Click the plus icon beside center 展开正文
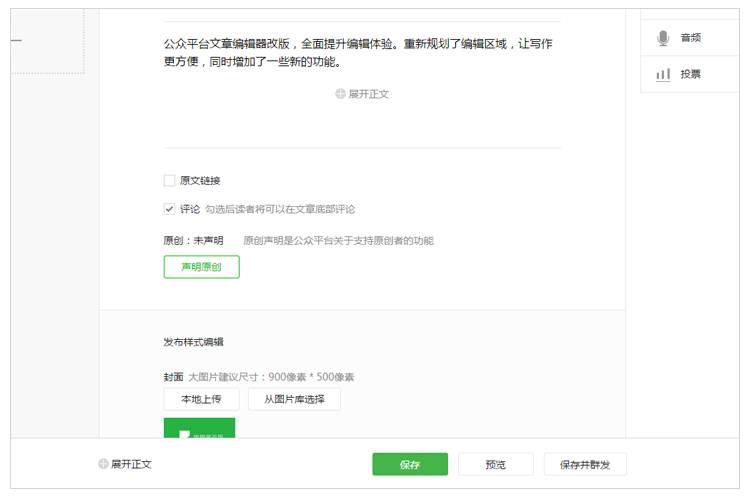The image size is (750, 497). click(x=341, y=94)
